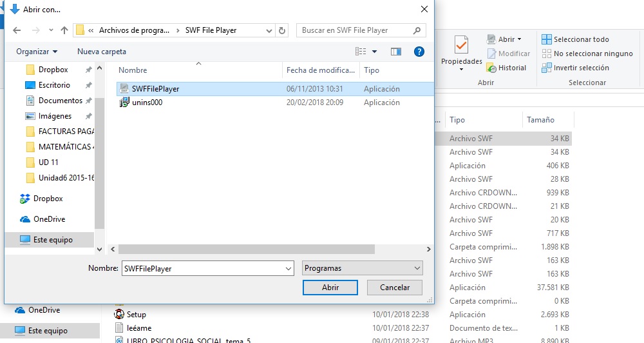Viewport: 644px width, 343px height.
Task: Open the Programas file type dropdown
Action: (362, 268)
